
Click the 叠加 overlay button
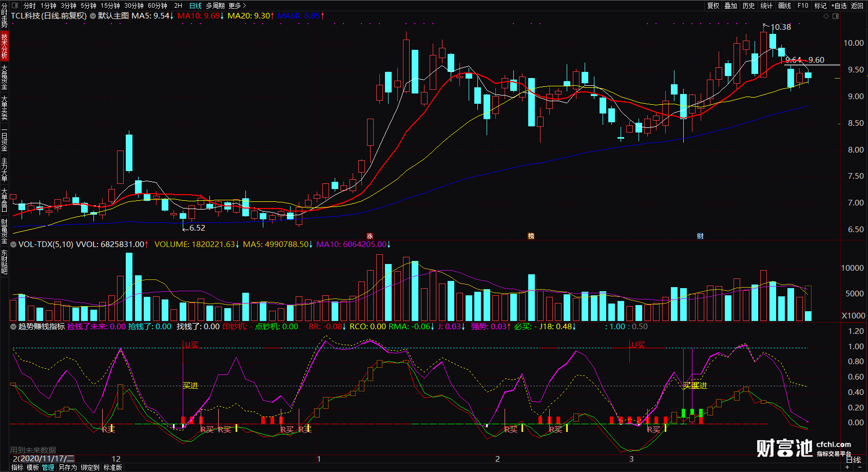(x=731, y=6)
